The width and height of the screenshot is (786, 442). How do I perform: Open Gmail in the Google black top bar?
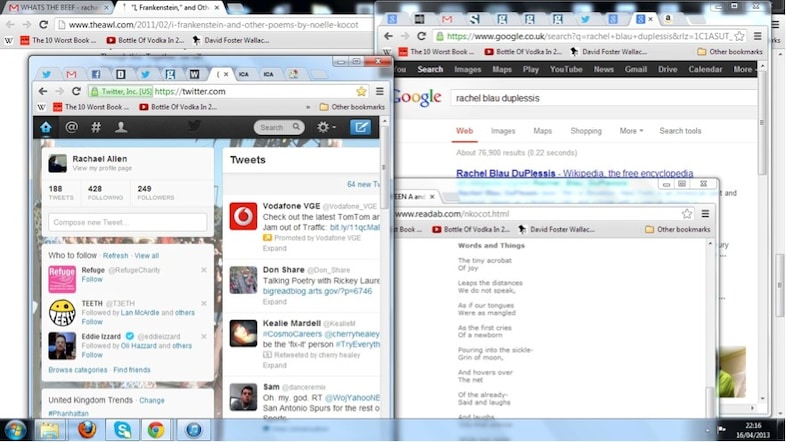(x=636, y=69)
